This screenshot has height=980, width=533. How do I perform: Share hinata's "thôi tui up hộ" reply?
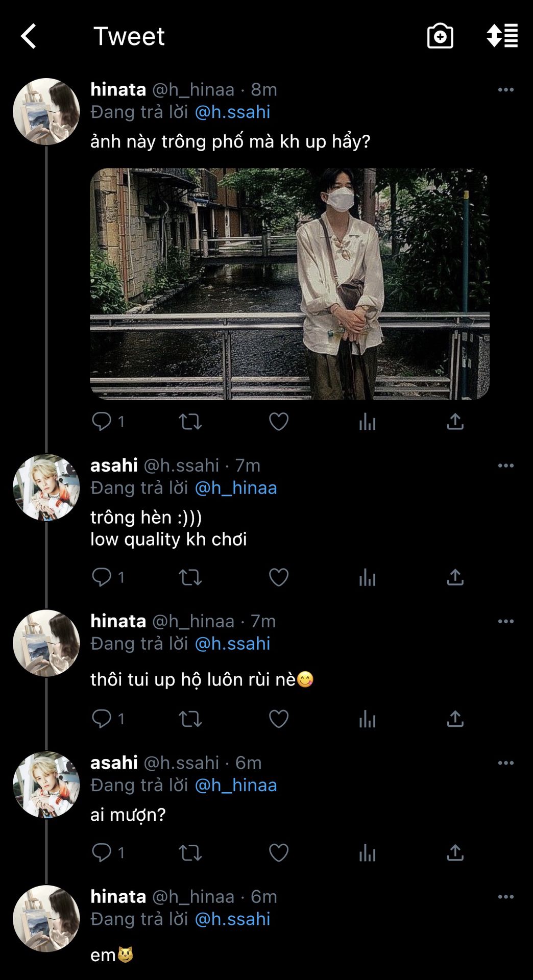click(x=455, y=719)
